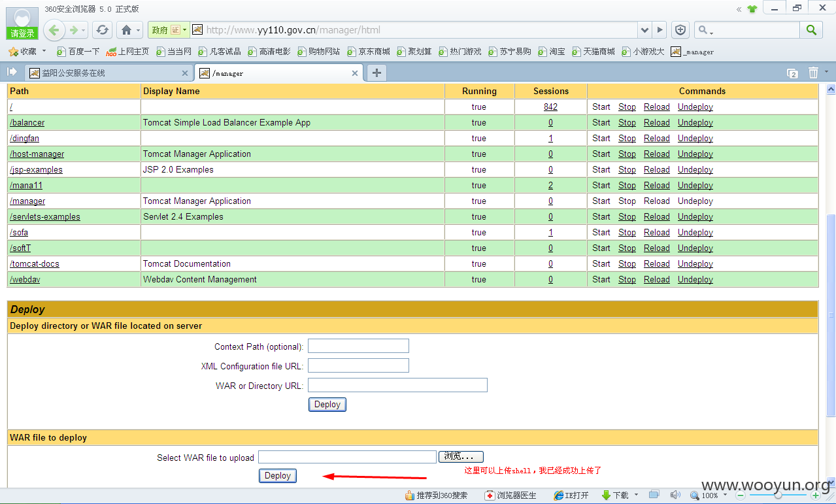836x504 pixels.
Task: Open the 淘宝 bookmark
Action: tap(552, 52)
